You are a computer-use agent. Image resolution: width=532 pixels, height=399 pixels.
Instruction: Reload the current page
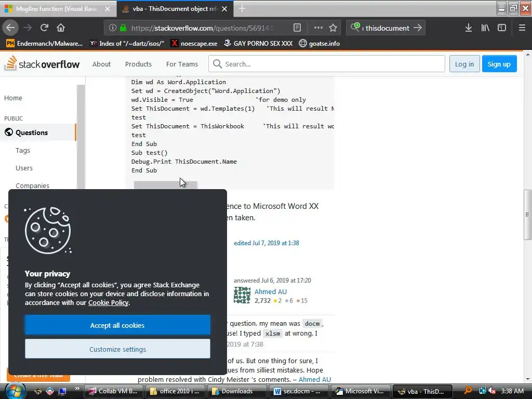point(44,28)
